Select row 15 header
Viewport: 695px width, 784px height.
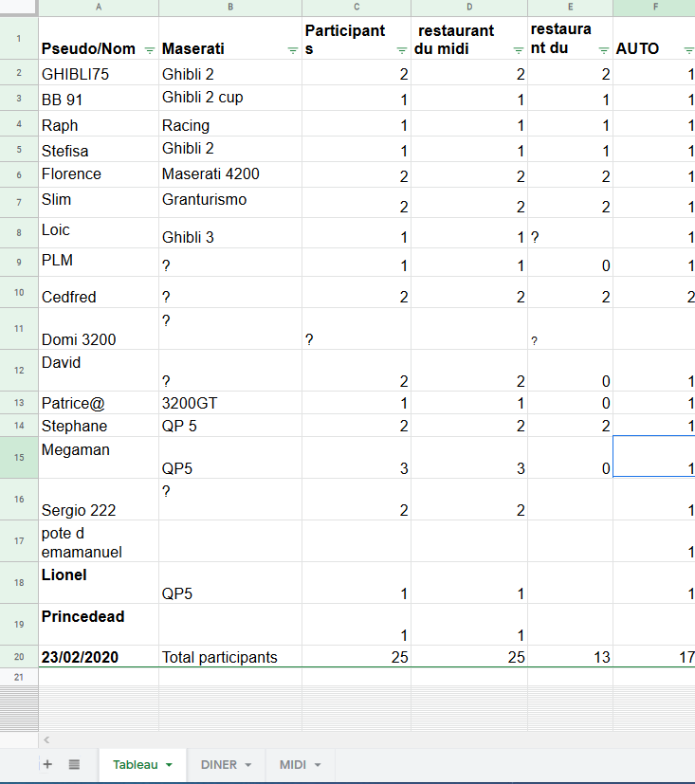coord(19,458)
